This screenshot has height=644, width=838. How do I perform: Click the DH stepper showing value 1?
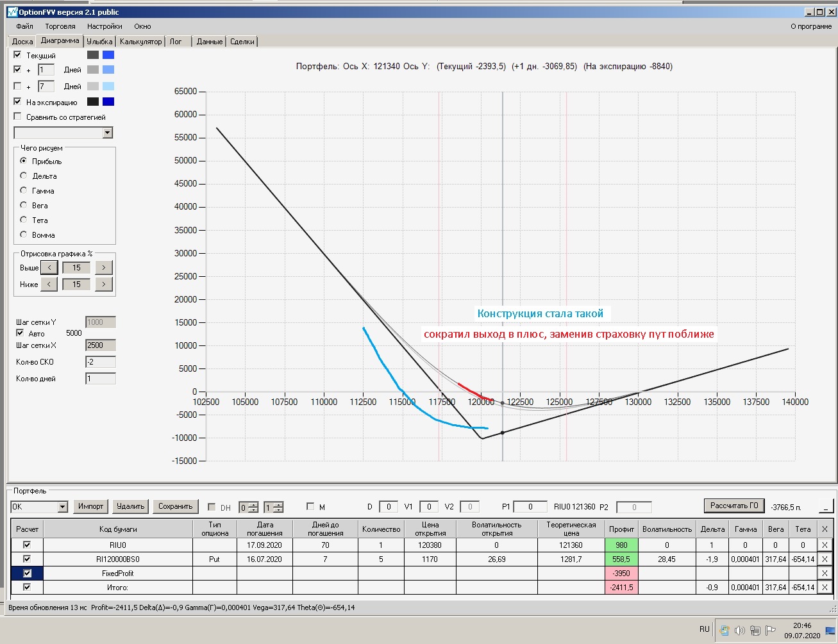pos(274,507)
